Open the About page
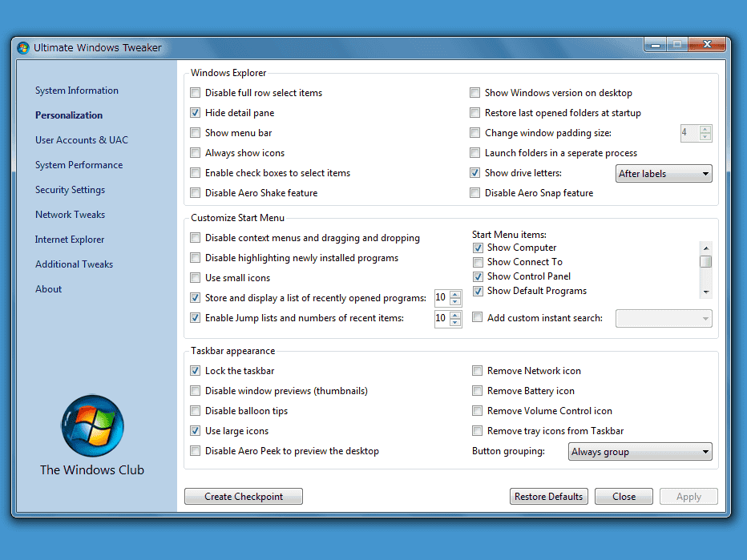This screenshot has width=747, height=560. coord(48,289)
